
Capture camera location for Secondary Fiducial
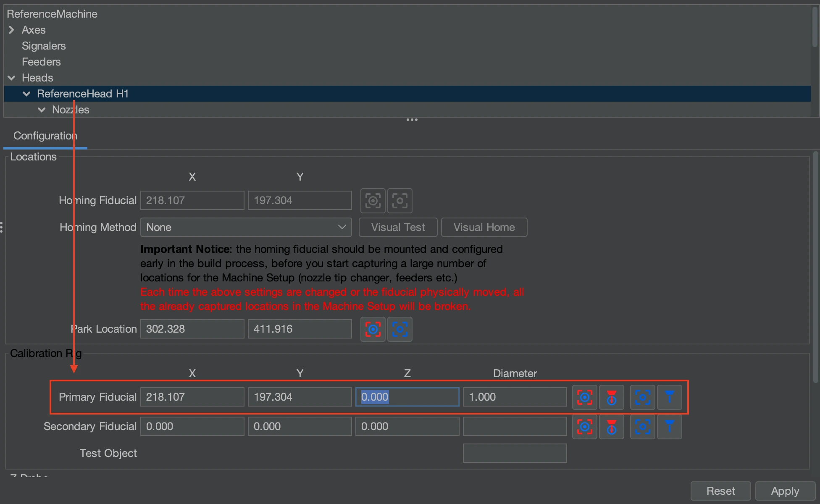coord(584,427)
